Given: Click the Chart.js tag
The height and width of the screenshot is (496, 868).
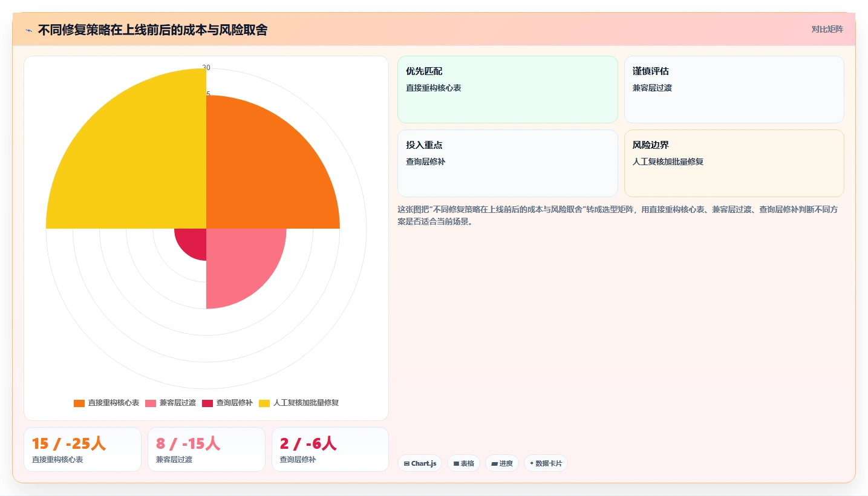Looking at the screenshot, I should click(x=420, y=463).
